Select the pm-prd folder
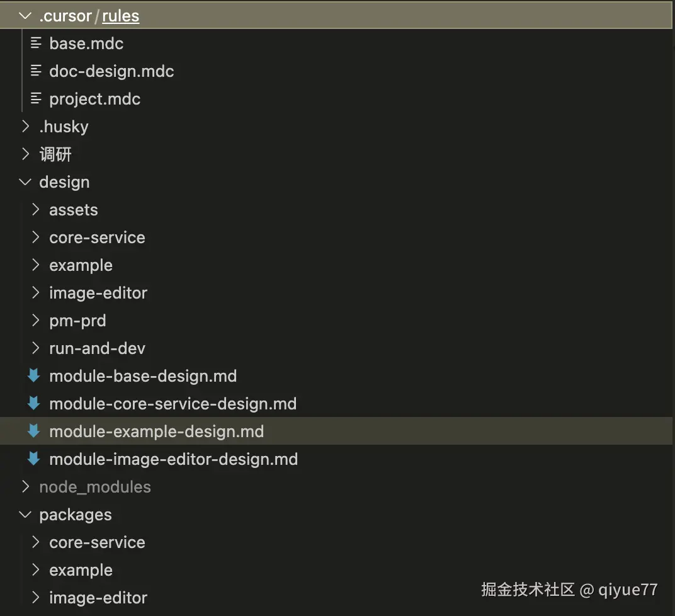The width and height of the screenshot is (675, 616). 77,320
